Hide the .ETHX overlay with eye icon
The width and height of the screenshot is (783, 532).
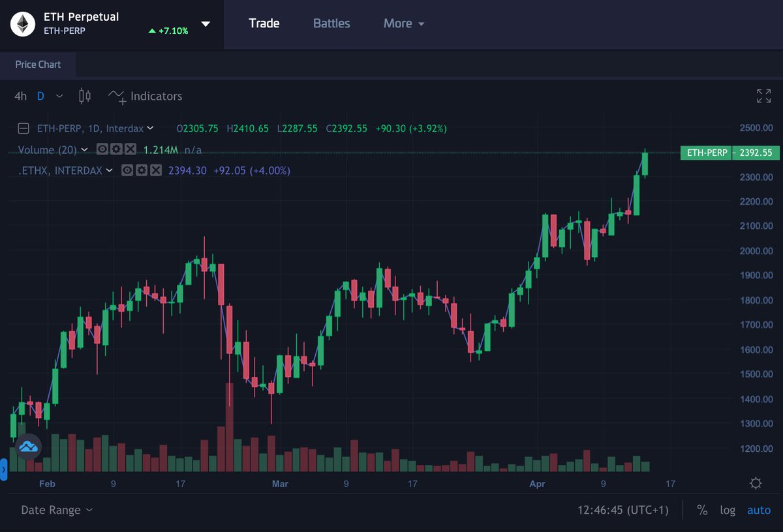(x=128, y=170)
